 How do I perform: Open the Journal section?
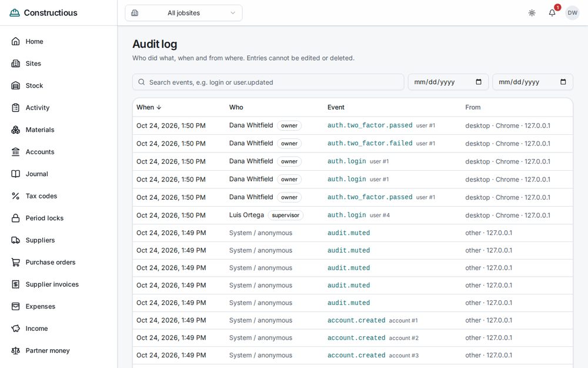point(58,174)
